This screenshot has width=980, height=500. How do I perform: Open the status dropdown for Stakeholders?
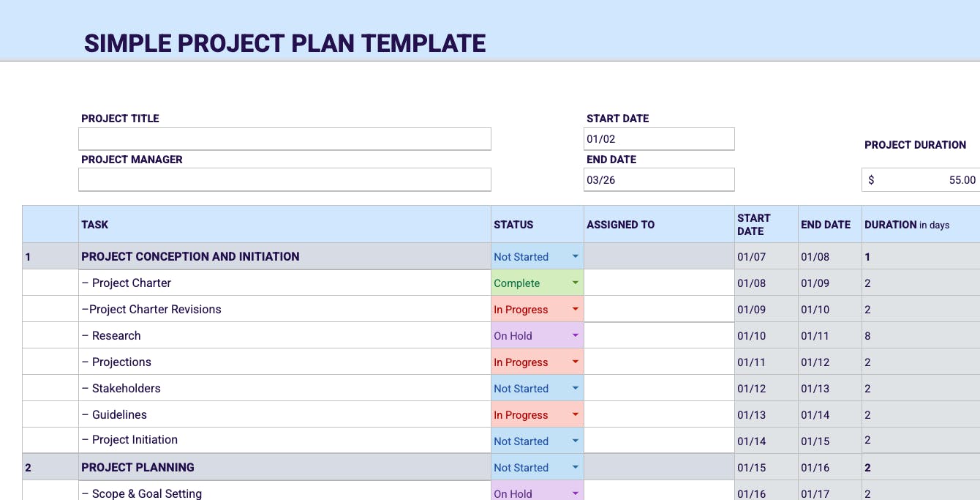point(575,388)
